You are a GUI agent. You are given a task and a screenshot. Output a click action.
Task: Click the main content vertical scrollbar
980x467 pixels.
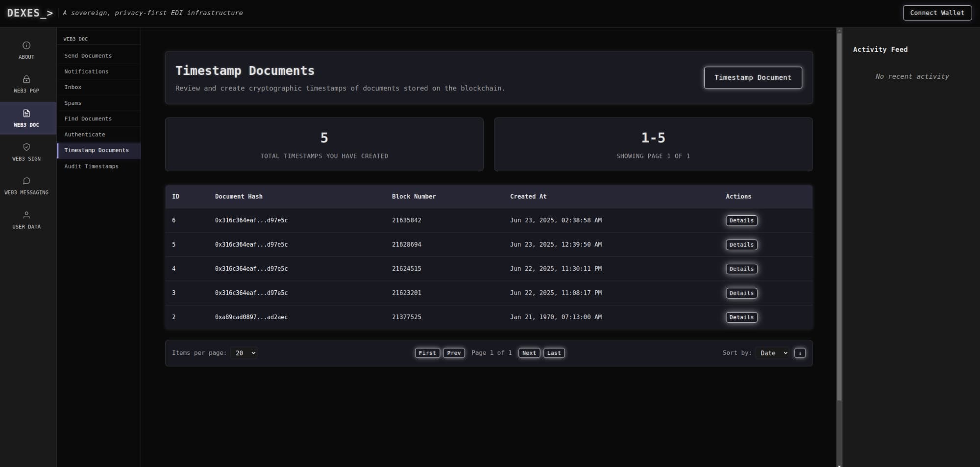[839, 215]
